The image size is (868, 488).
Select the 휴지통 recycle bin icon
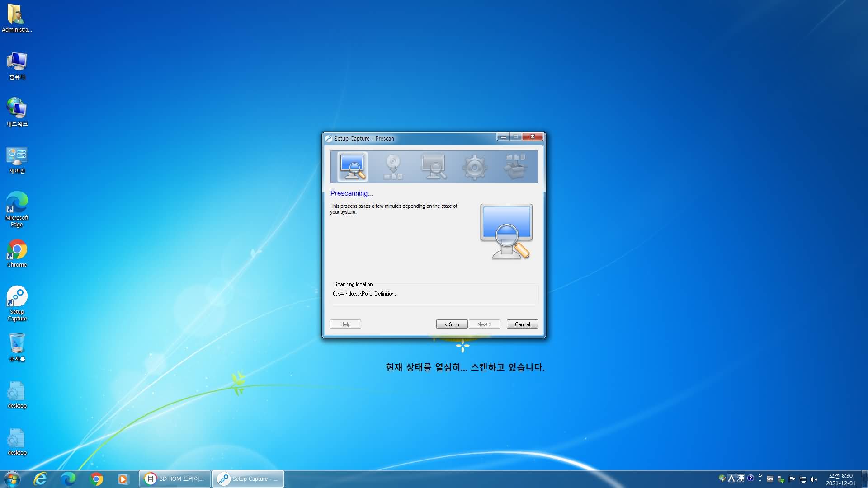(17, 347)
